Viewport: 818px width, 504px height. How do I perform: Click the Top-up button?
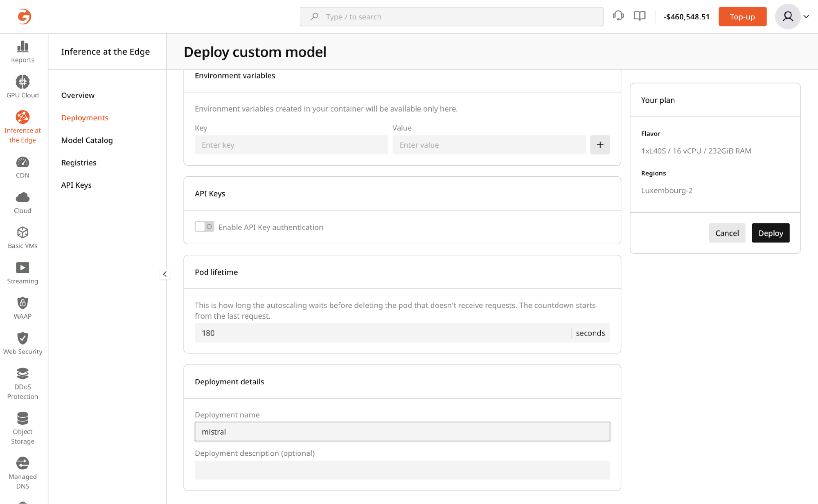pos(742,16)
